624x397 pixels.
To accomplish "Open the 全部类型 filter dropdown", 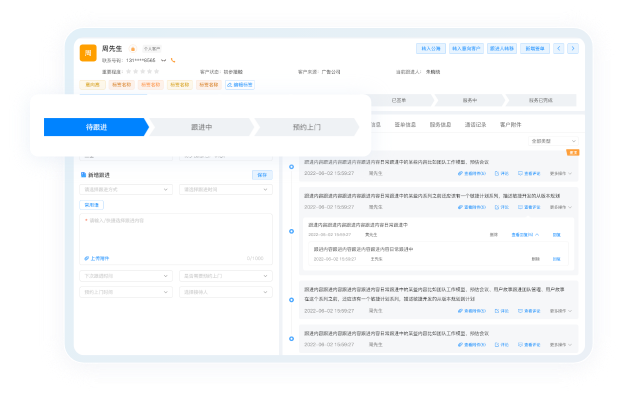I will click(553, 141).
